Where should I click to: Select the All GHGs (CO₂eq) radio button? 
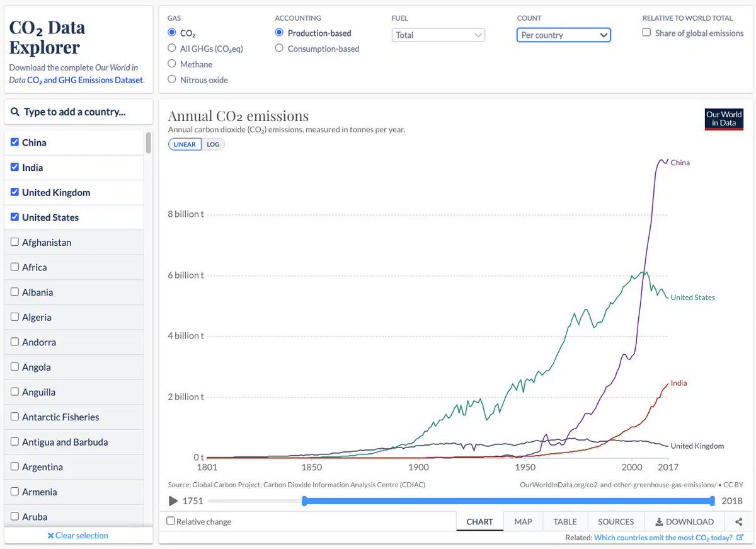tap(171, 49)
